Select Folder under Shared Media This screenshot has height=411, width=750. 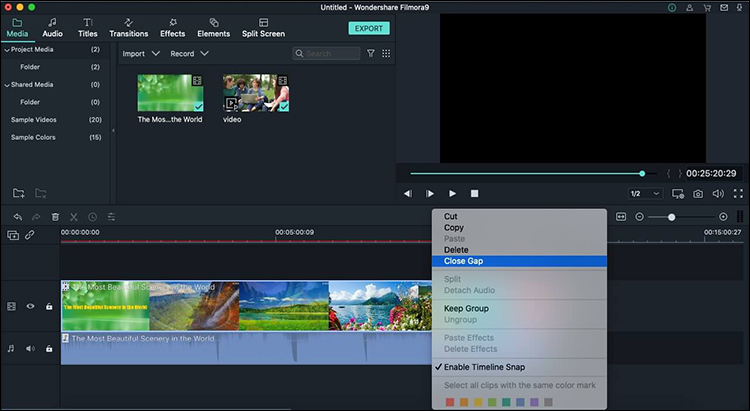click(x=30, y=102)
